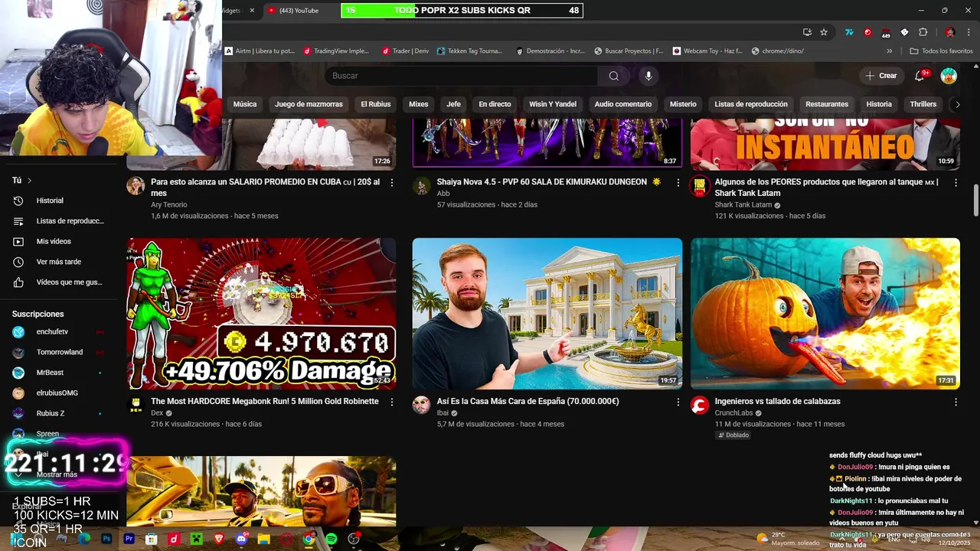
Task: Show hidden bookmarks with the double chevron
Action: tap(889, 51)
